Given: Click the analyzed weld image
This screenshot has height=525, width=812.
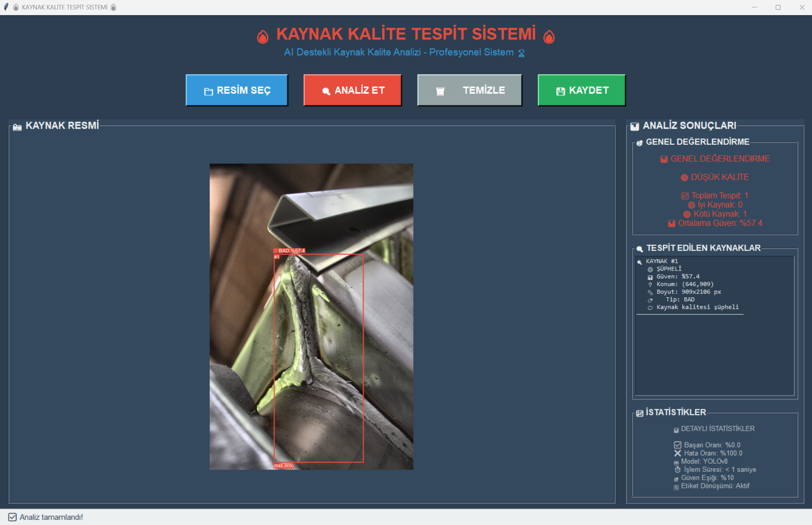Looking at the screenshot, I should click(x=311, y=316).
